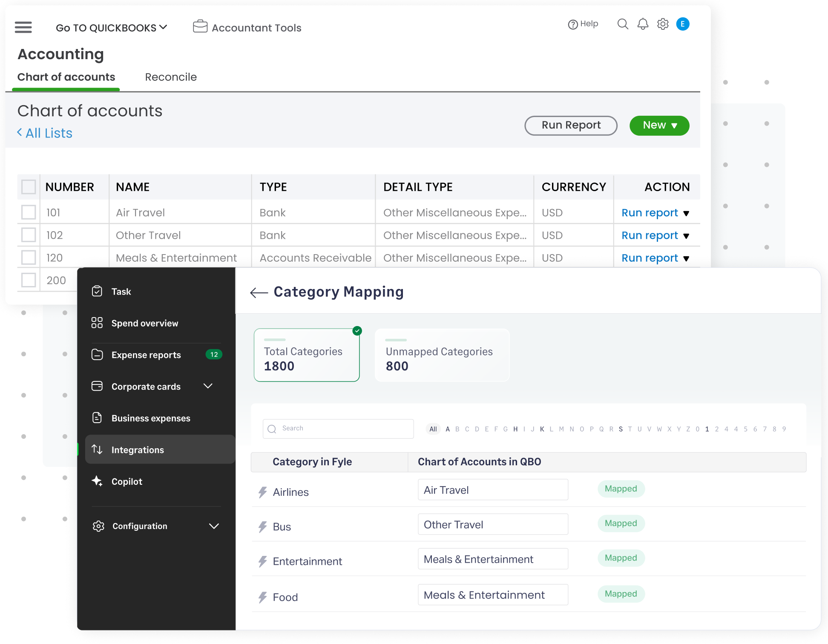The height and width of the screenshot is (644, 828).
Task: Switch to the Reconcile tab
Action: click(171, 77)
